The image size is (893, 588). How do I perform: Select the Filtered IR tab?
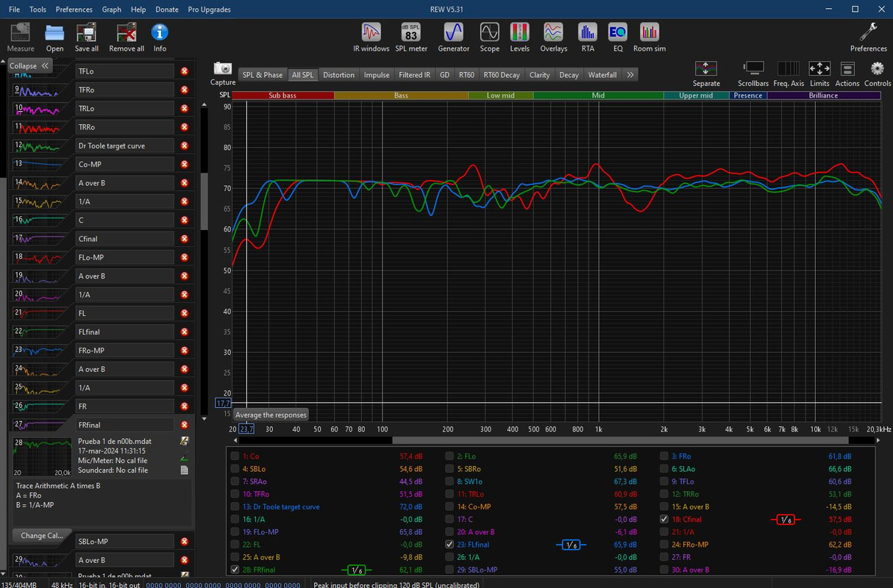tap(415, 75)
